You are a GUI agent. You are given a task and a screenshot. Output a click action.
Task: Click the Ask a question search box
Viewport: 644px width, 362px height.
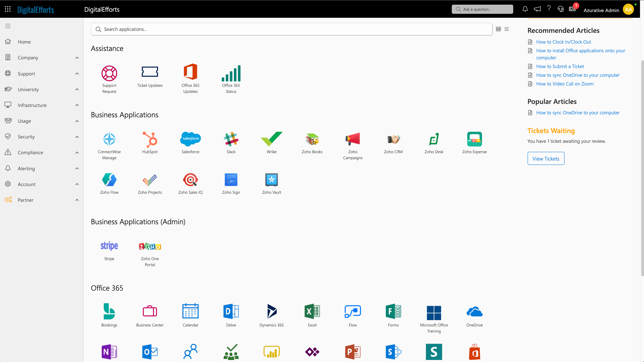point(482,9)
